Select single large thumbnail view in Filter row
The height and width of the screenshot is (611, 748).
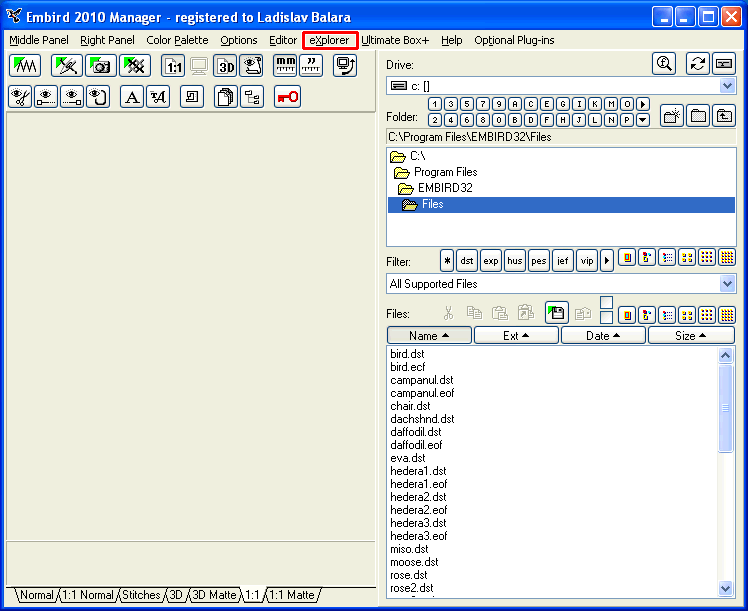(627, 258)
